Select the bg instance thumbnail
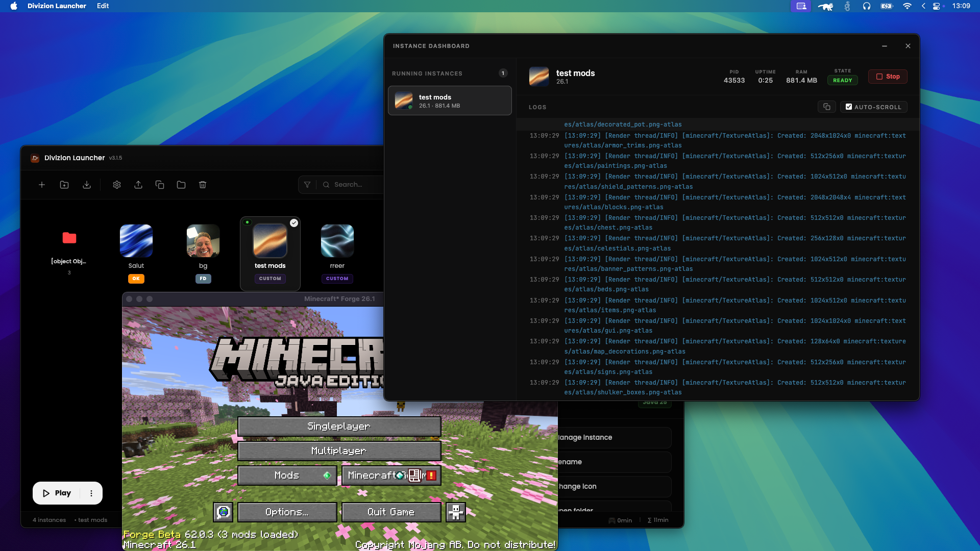The height and width of the screenshot is (551, 980). pos(203,241)
